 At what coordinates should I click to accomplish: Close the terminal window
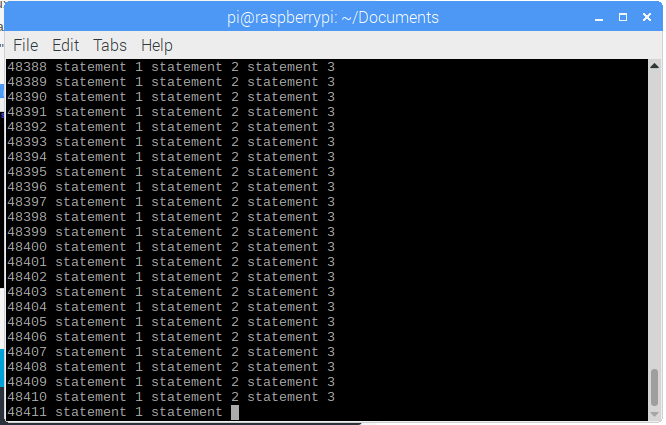click(647, 17)
